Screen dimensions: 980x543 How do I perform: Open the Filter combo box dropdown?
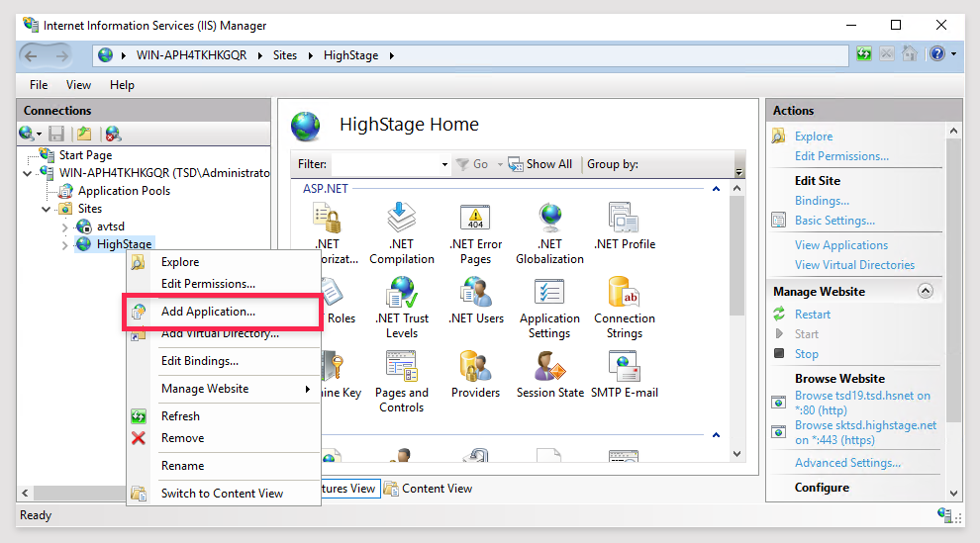pyautogui.click(x=444, y=165)
